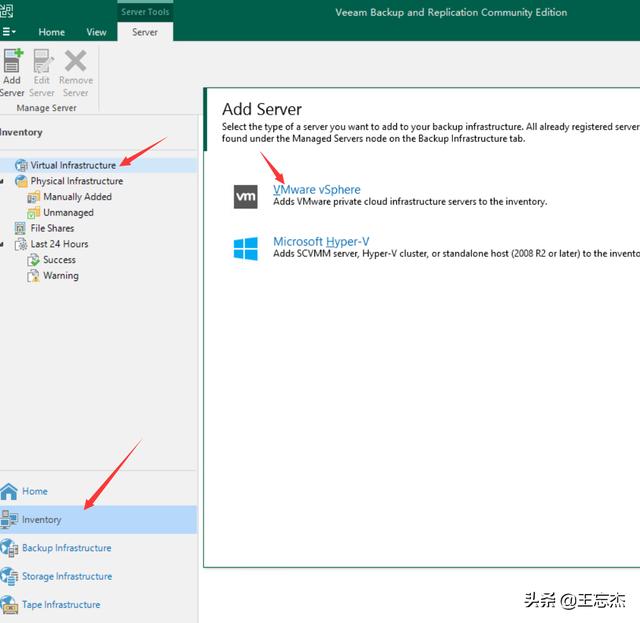640x623 pixels.
Task: Open Storage Infrastructure navigation pane
Action: (x=67, y=576)
